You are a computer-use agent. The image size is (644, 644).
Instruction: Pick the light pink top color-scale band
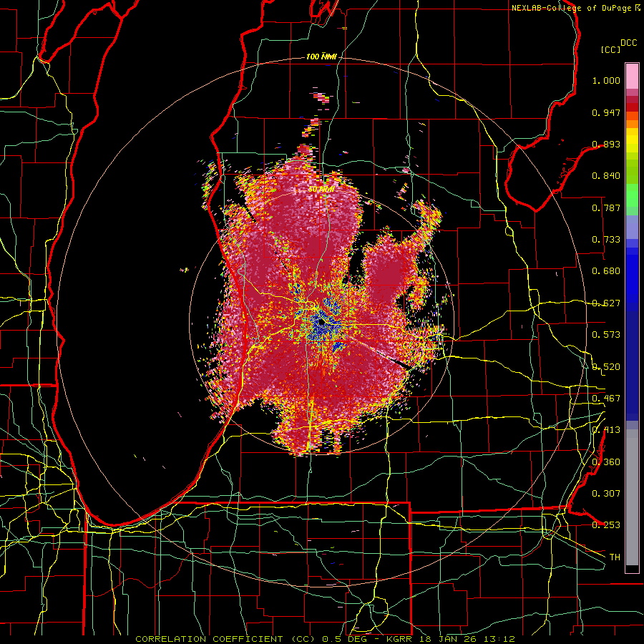[x=632, y=77]
